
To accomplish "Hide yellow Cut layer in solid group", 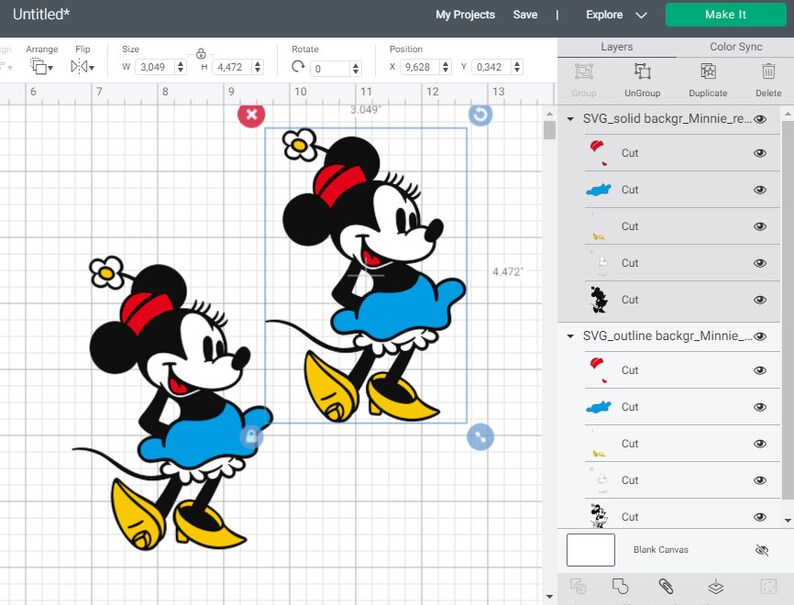I will pos(760,226).
